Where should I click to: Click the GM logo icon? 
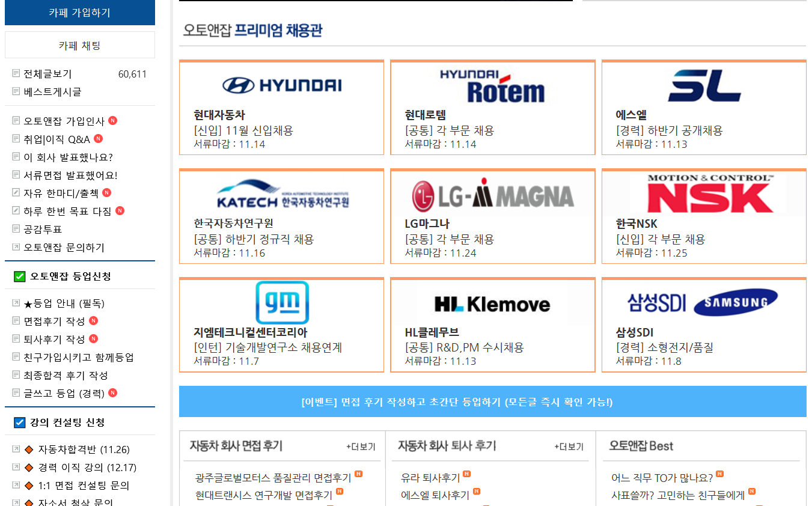(x=282, y=302)
